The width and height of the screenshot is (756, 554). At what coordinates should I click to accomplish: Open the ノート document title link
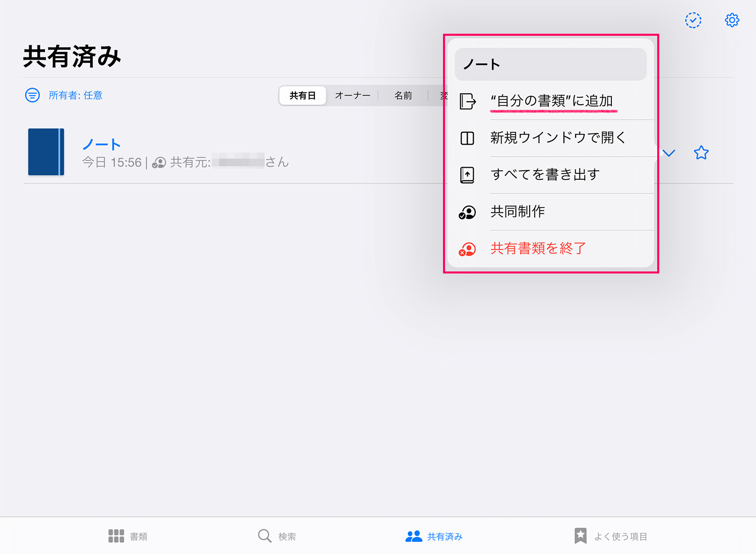[x=102, y=145]
